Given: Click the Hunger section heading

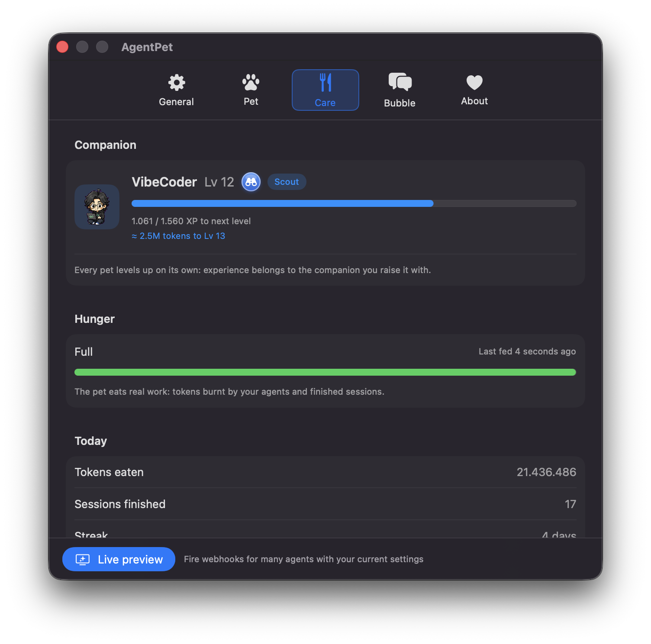Looking at the screenshot, I should 94,319.
